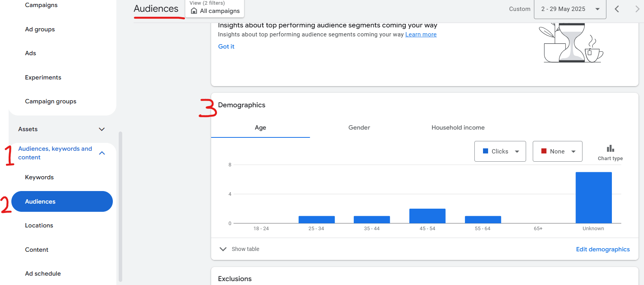
Task: Switch to the Age tab
Action: [260, 128]
